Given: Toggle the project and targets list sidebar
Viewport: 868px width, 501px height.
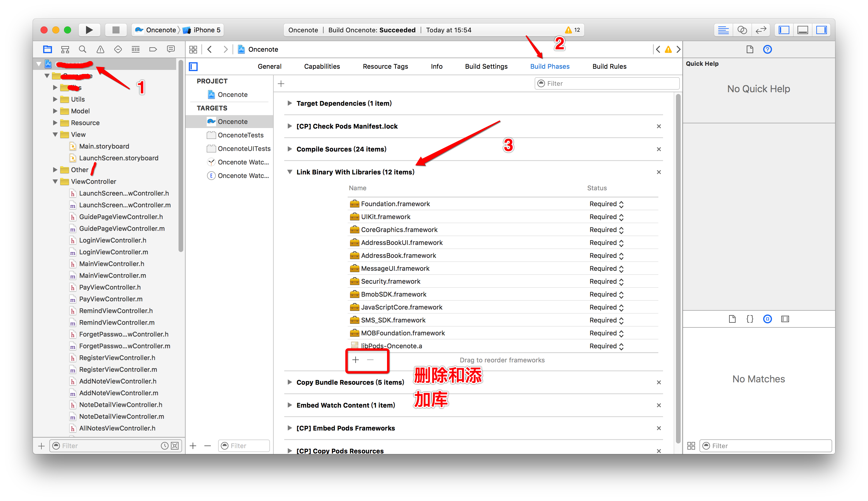Looking at the screenshot, I should pos(193,66).
